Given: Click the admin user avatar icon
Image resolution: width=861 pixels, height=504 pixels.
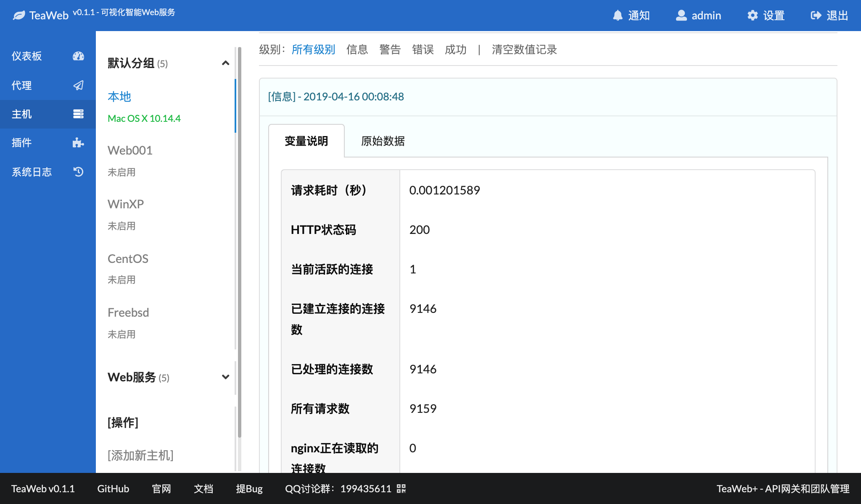Looking at the screenshot, I should pos(681,16).
